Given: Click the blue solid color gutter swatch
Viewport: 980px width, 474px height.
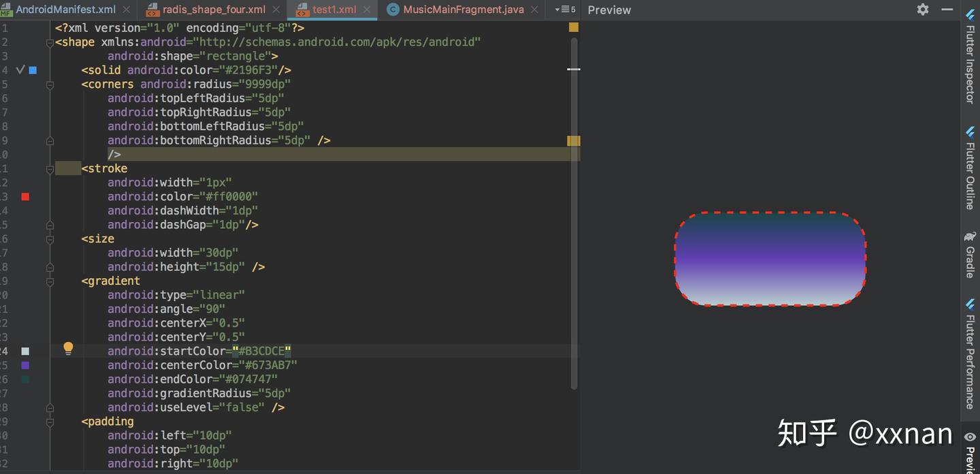Looking at the screenshot, I should pyautogui.click(x=33, y=70).
